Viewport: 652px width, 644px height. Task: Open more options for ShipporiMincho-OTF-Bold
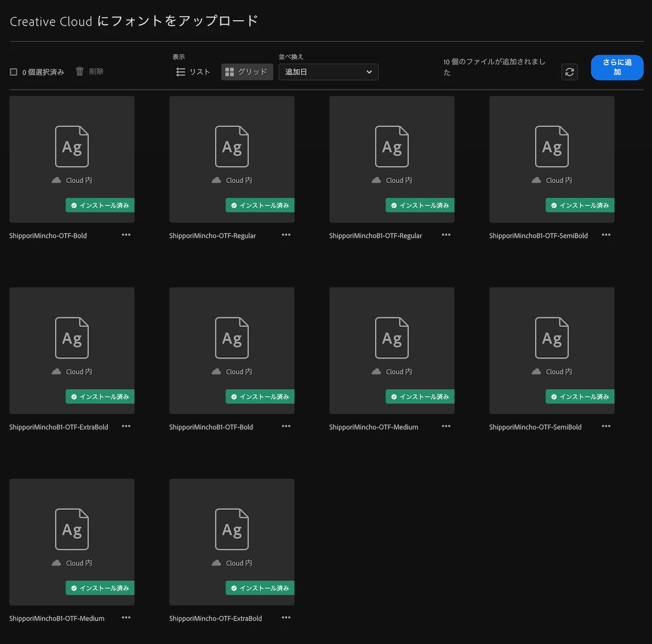(126, 235)
